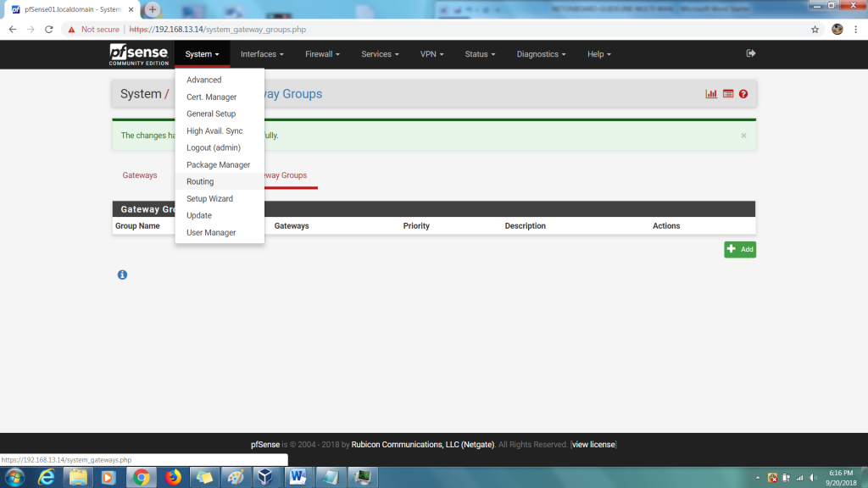Open the traffic graph icon in the breadcrumb bar
868x488 pixels.
click(x=710, y=93)
